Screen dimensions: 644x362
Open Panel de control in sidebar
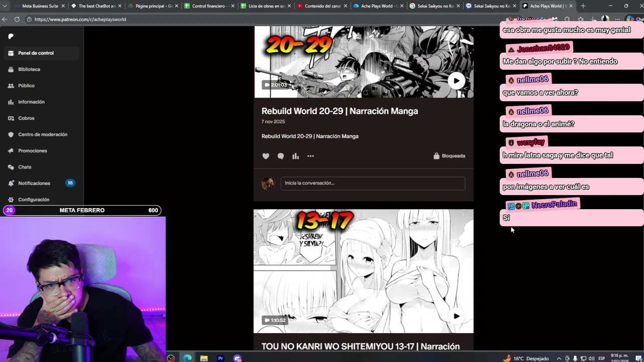click(41, 53)
